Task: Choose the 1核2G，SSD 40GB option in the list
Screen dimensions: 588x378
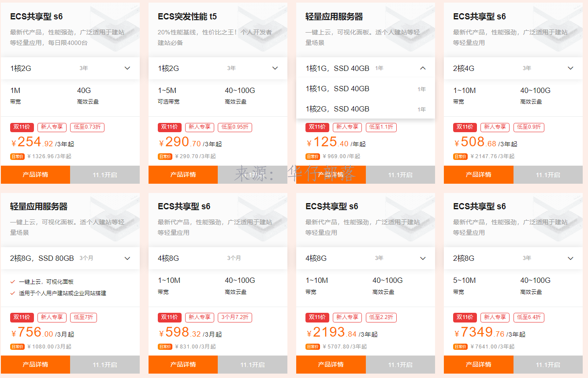Action: point(365,109)
